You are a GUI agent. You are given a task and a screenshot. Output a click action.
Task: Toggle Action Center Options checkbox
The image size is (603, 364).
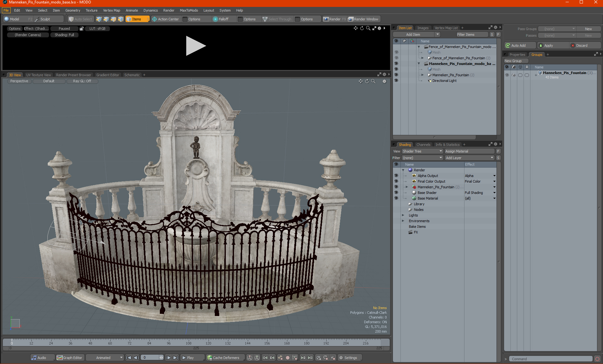[185, 19]
